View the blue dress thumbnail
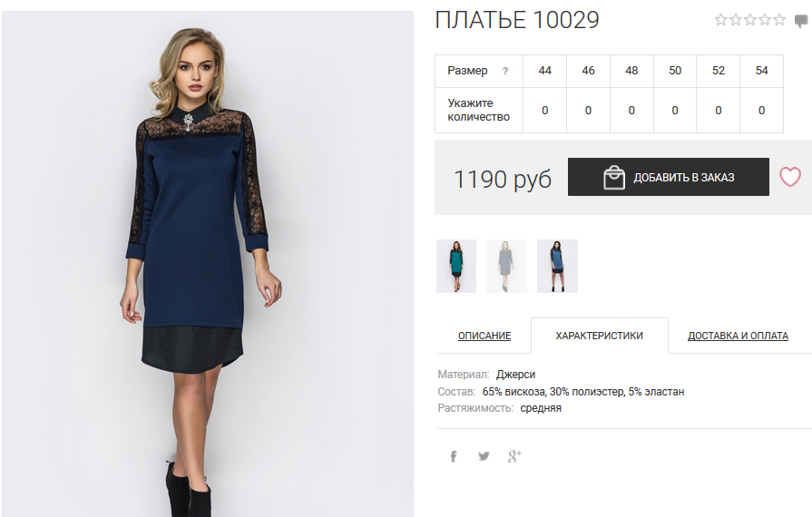 (557, 266)
